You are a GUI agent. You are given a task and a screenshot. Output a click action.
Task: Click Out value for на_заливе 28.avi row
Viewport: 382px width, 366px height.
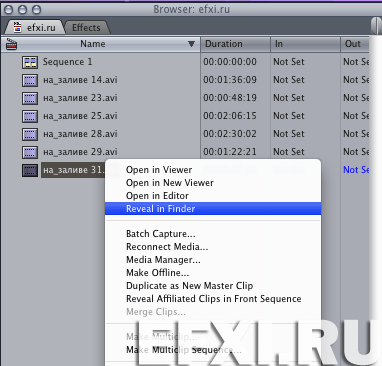click(x=356, y=134)
